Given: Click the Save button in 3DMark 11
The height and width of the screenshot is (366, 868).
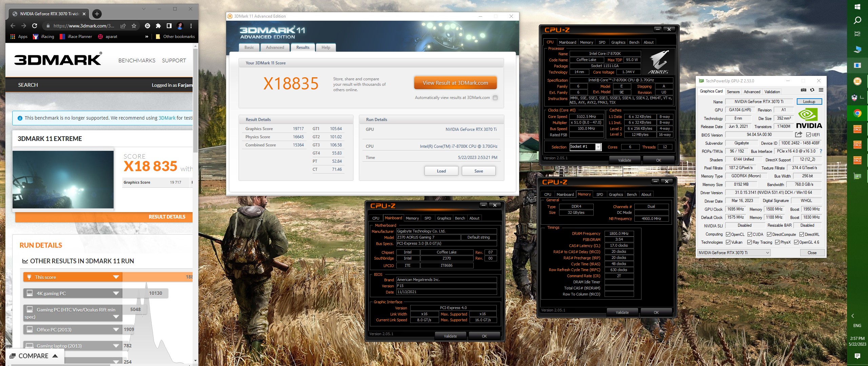Looking at the screenshot, I should [478, 171].
